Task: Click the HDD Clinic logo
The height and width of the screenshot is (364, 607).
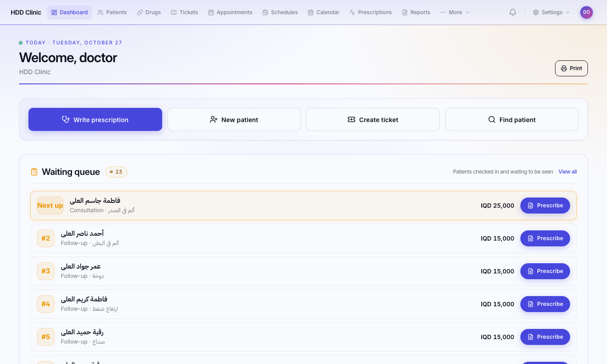Action: pyautogui.click(x=26, y=12)
